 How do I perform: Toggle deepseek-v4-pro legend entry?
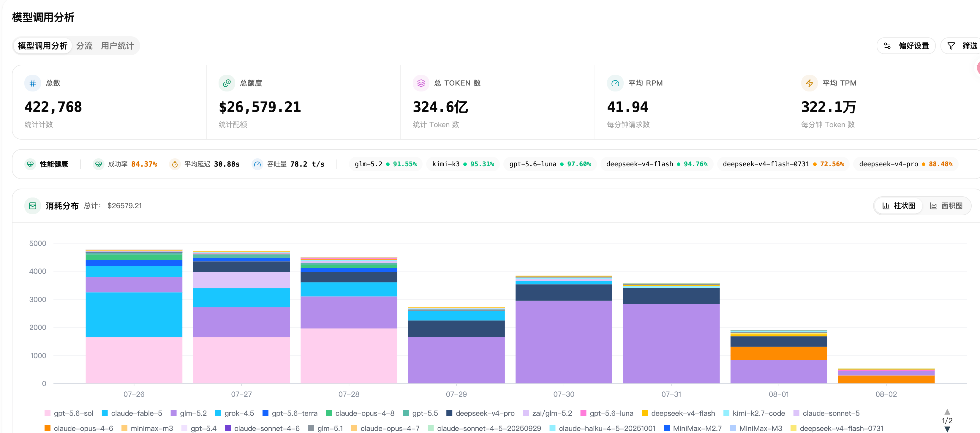point(480,413)
